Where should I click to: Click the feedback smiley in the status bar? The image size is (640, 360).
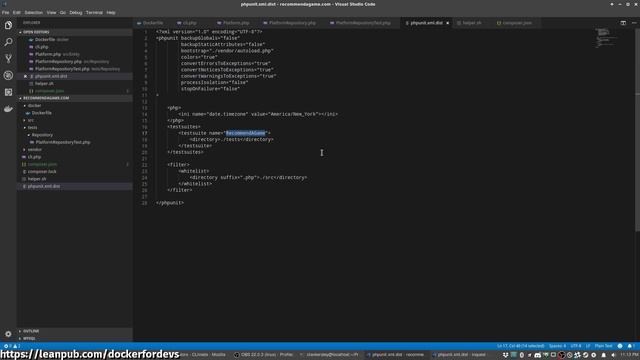click(620, 346)
